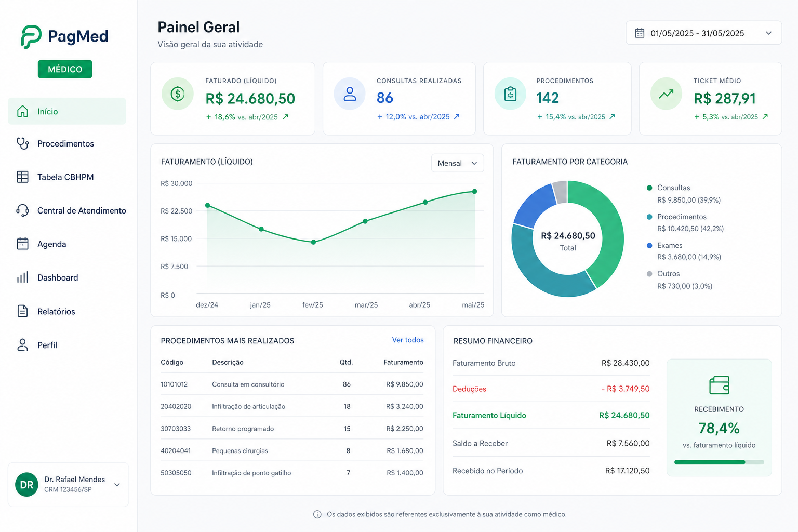Expand the Mensal period dropdown
798x532 pixels.
457,163
